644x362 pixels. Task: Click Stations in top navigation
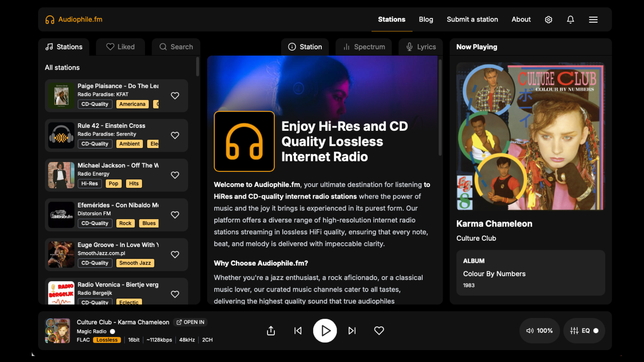(x=391, y=19)
